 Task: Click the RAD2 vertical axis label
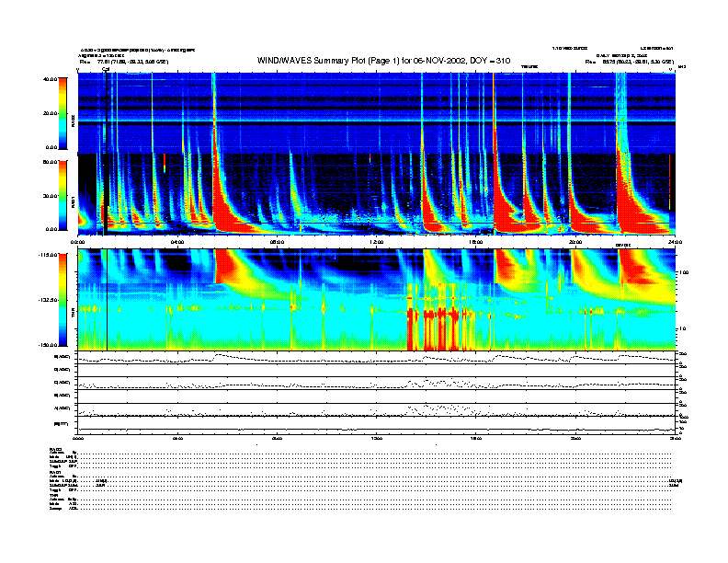click(x=73, y=121)
